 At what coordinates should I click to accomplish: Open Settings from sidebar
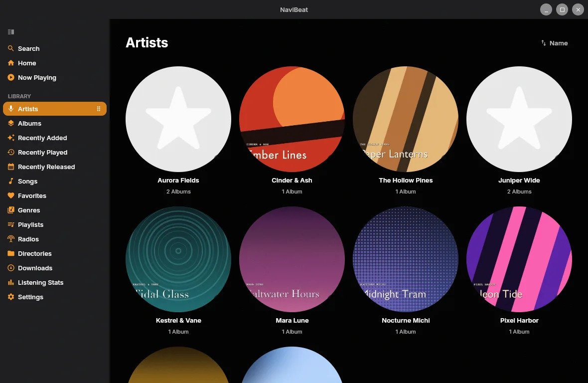pyautogui.click(x=55, y=297)
